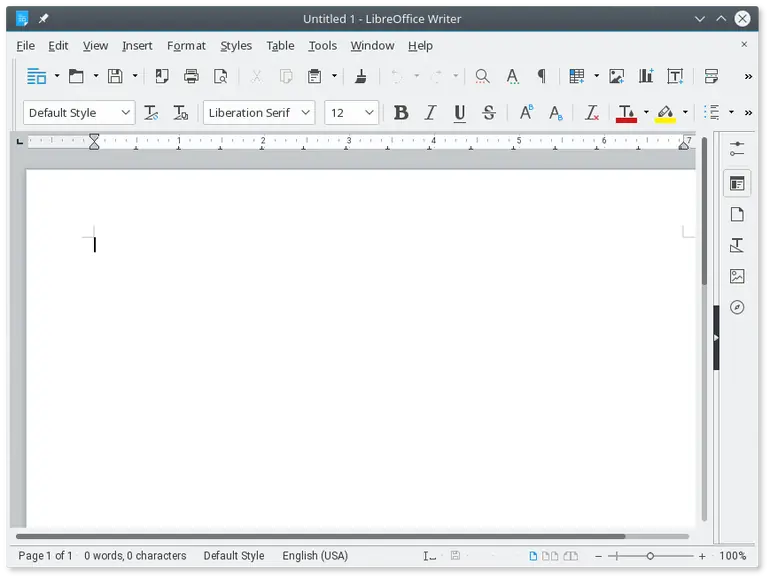Toggle unordered list button
The image size is (770, 579).
(x=712, y=112)
